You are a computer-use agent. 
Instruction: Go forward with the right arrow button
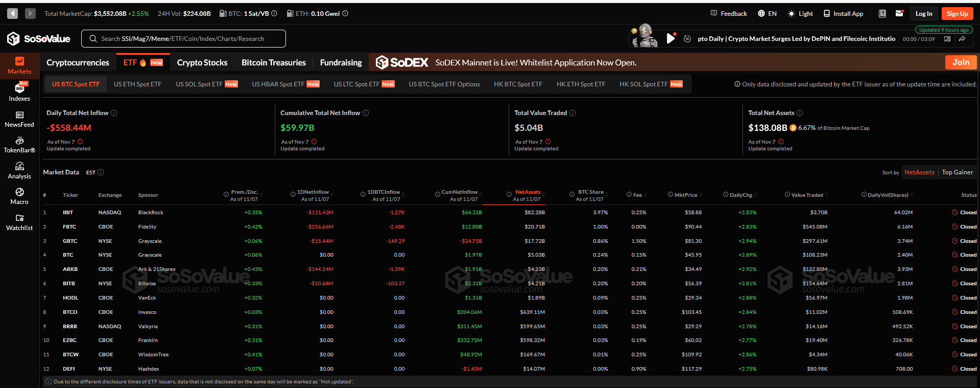(x=31, y=13)
